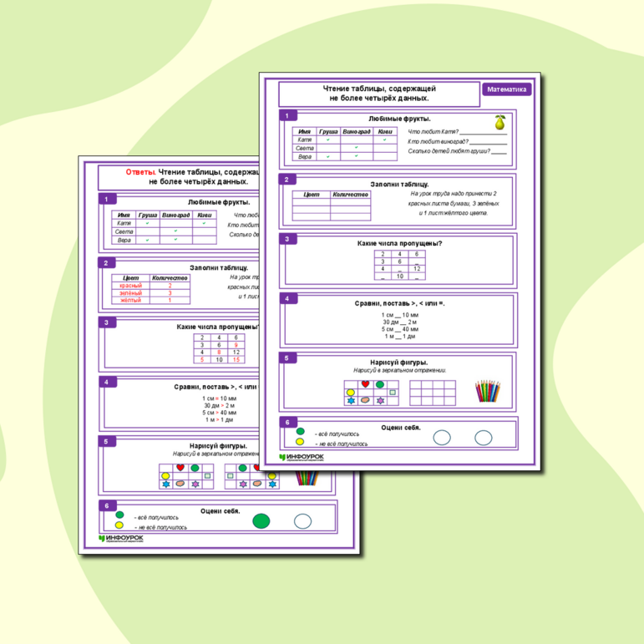The image size is (644, 644).
Task: Click the pear icon on the front worksheet
Action: (x=500, y=124)
